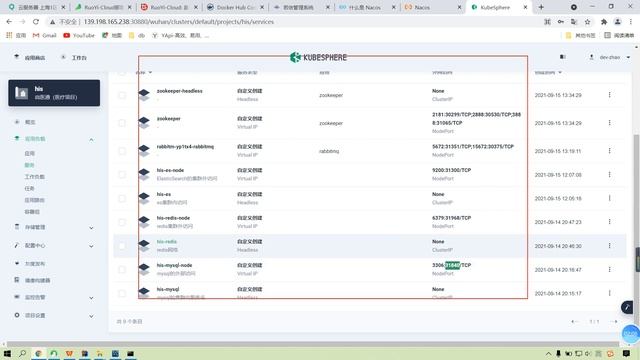The width and height of the screenshot is (640, 360).
Task: Click the service icon of zookeeper-headless
Action: click(x=144, y=95)
